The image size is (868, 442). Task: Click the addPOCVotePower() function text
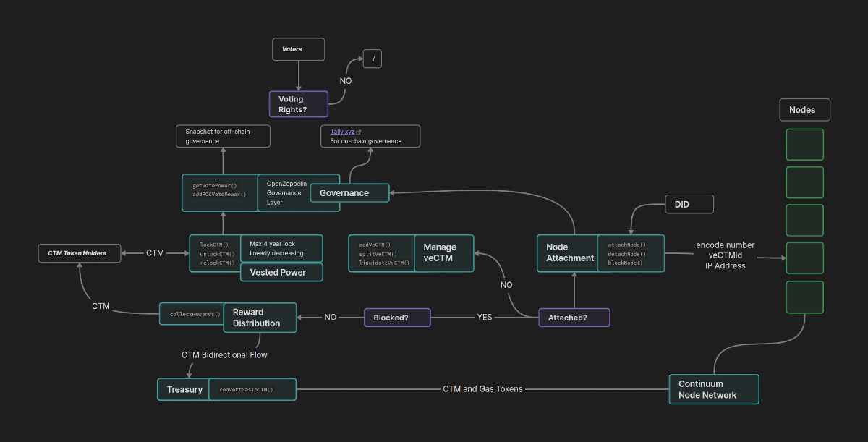point(219,194)
